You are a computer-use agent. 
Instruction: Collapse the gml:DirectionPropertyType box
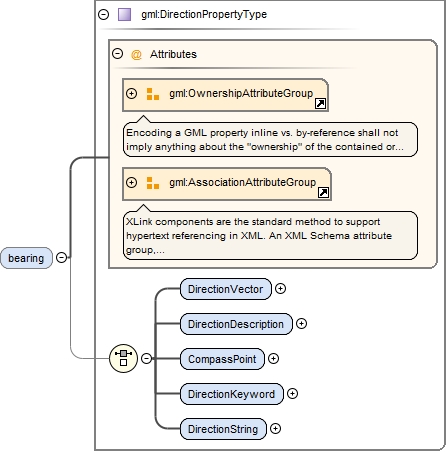[x=104, y=14]
